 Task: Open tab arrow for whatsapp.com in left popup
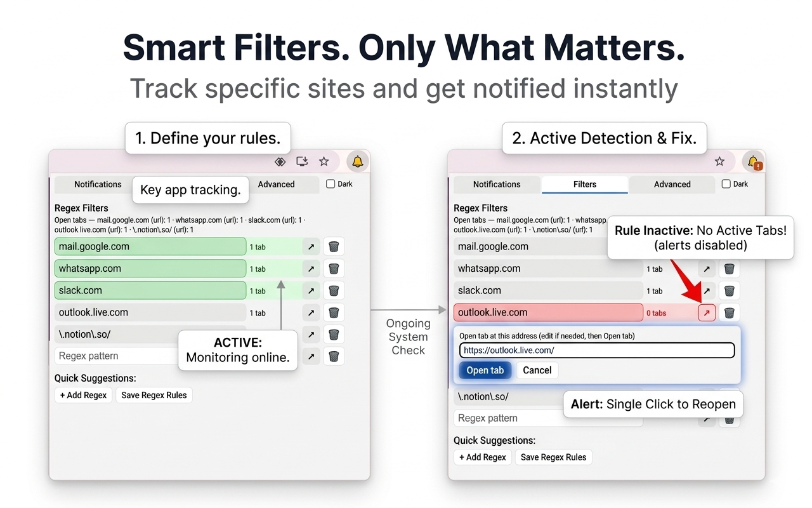(311, 269)
